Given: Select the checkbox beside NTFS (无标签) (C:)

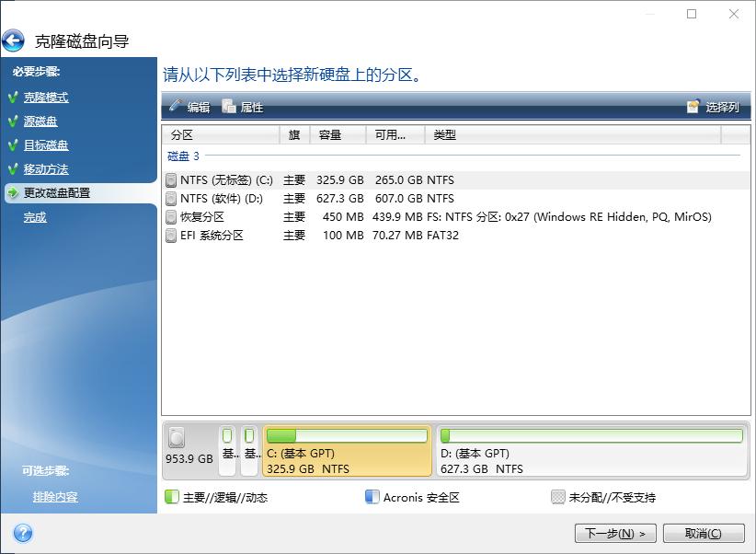Looking at the screenshot, I should click(x=172, y=180).
